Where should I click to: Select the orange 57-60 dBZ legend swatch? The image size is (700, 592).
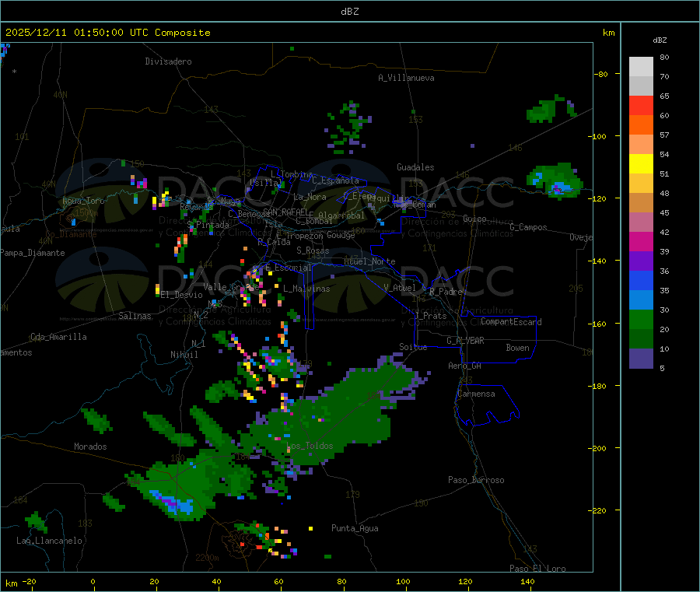coord(641,125)
